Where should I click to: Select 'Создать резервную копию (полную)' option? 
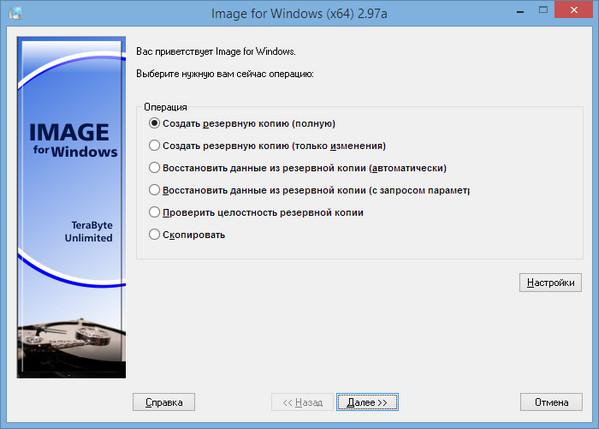[242, 123]
